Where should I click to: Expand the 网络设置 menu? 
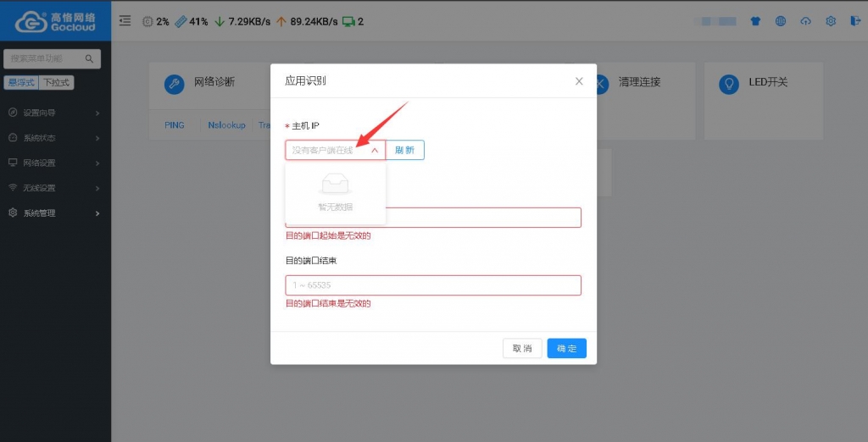55,163
